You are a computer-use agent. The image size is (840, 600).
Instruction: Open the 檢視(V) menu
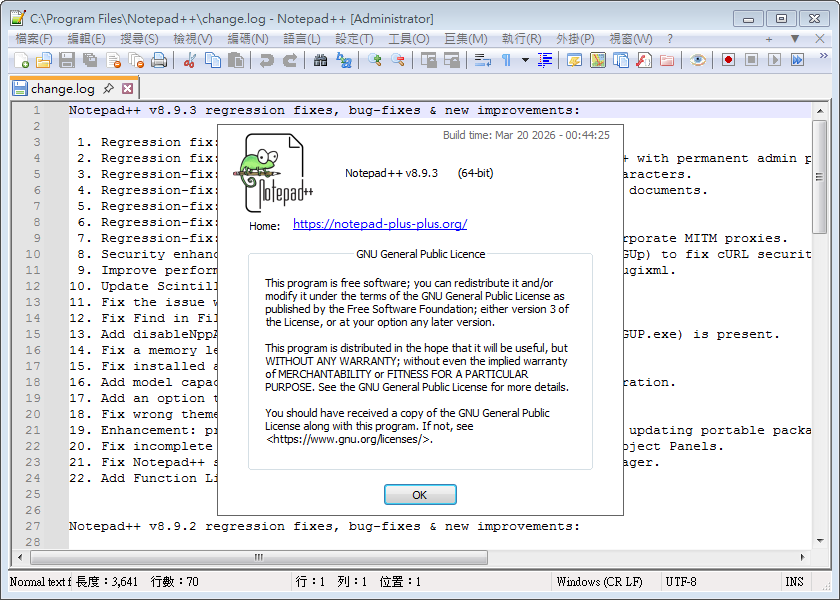[193, 39]
